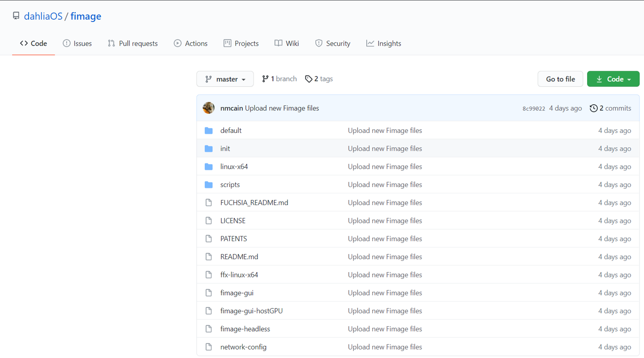This screenshot has height=358, width=644.
Task: Open the green Code download dropdown
Action: (613, 79)
